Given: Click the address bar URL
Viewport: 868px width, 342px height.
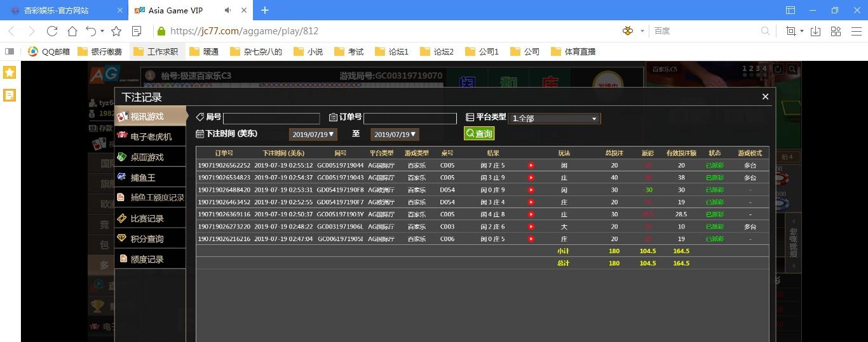Looking at the screenshot, I should tap(244, 30).
